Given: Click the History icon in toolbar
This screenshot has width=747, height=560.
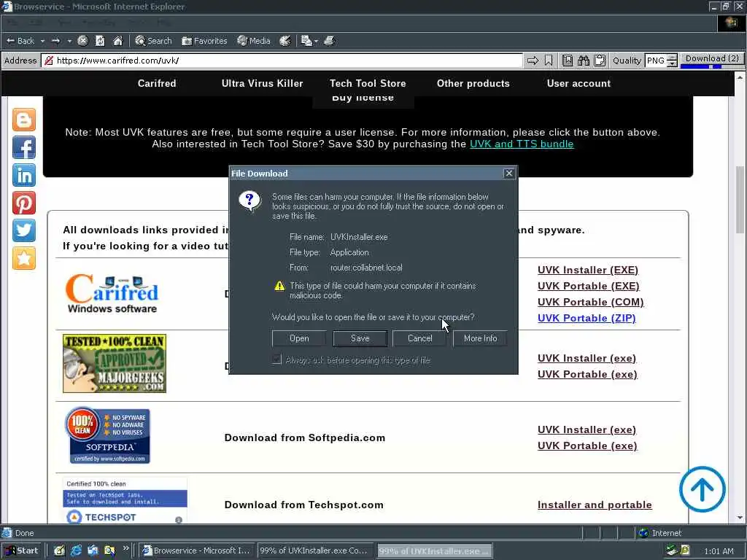Looking at the screenshot, I should 285,41.
